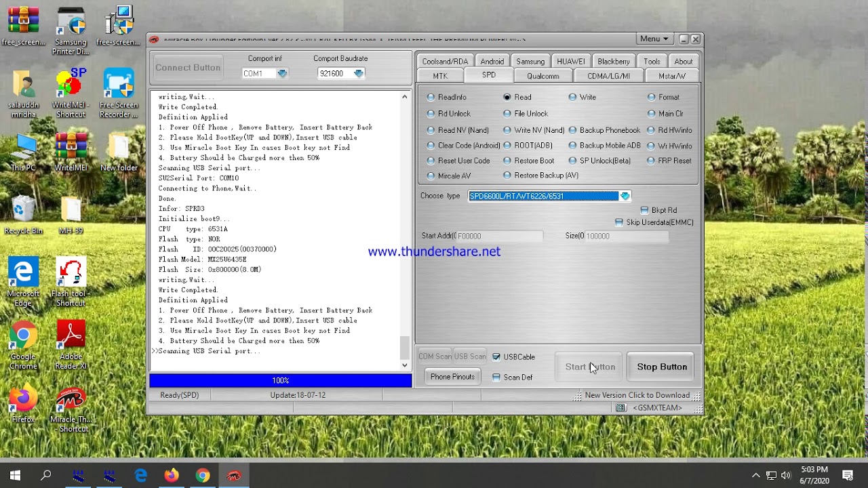Image resolution: width=868 pixels, height=488 pixels.
Task: Select Backup Phonebook radio option
Action: point(573,130)
